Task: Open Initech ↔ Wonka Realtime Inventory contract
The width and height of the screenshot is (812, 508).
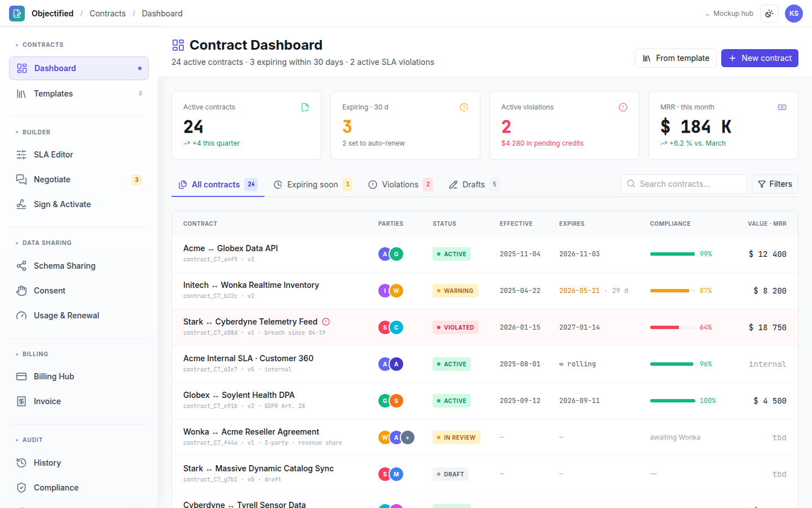Action: tap(251, 285)
